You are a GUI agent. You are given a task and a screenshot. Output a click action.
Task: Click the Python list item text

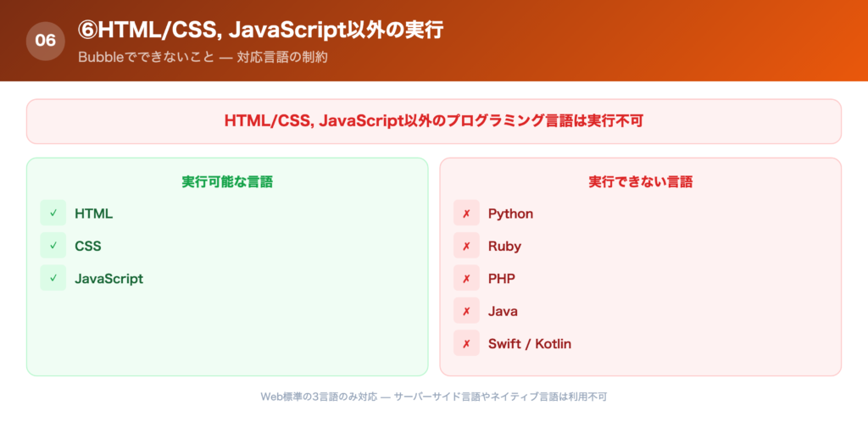[510, 214]
